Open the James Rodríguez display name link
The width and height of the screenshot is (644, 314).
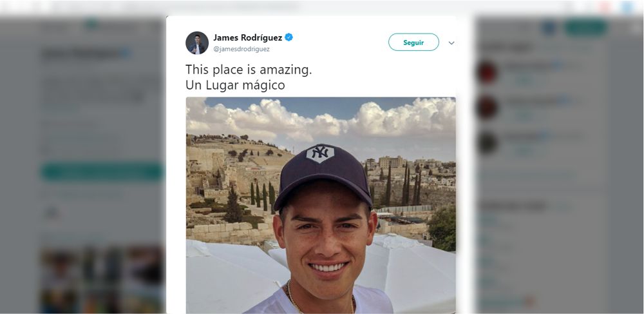(248, 38)
